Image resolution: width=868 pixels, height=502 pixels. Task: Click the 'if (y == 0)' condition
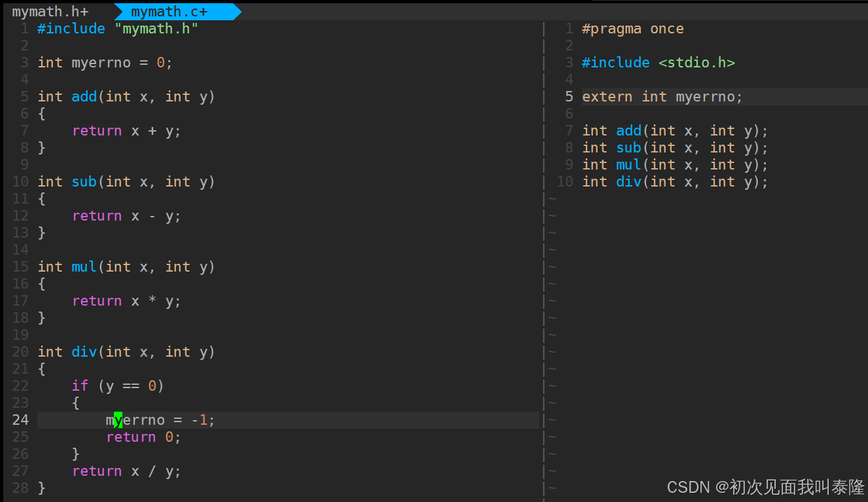click(x=118, y=386)
